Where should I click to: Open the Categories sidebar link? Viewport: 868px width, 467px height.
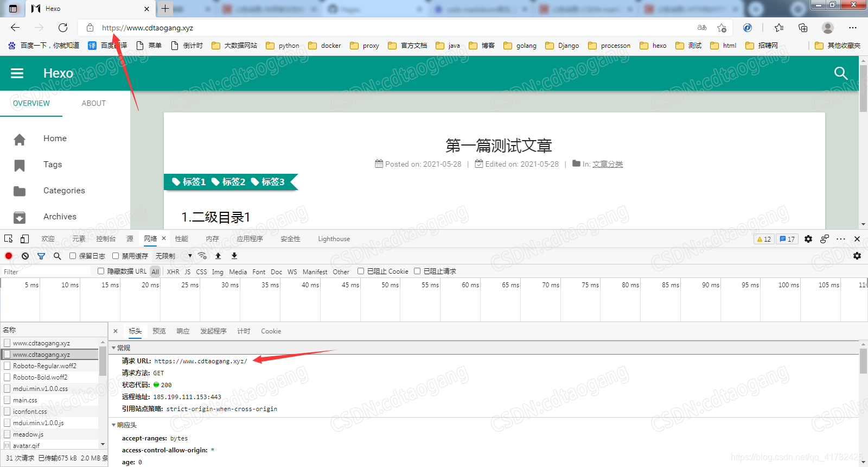pyautogui.click(x=65, y=191)
